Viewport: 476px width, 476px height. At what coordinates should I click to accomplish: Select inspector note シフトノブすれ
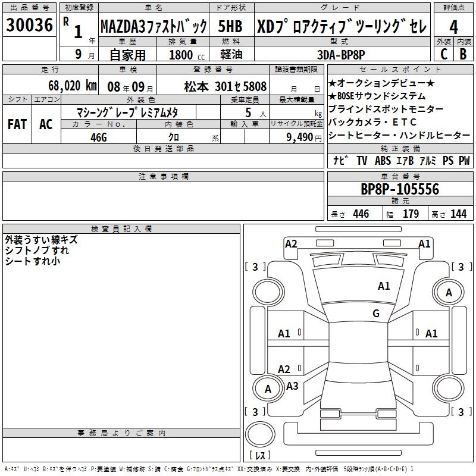click(x=37, y=250)
